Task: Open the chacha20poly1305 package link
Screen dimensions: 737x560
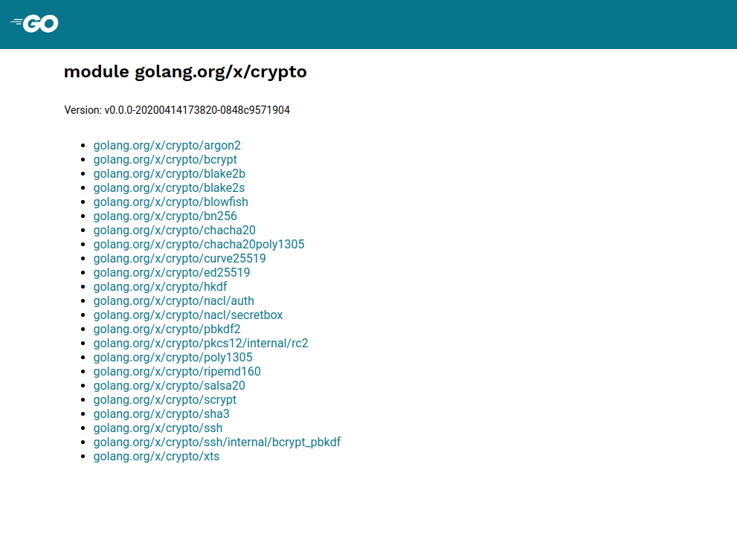Action: tap(199, 244)
